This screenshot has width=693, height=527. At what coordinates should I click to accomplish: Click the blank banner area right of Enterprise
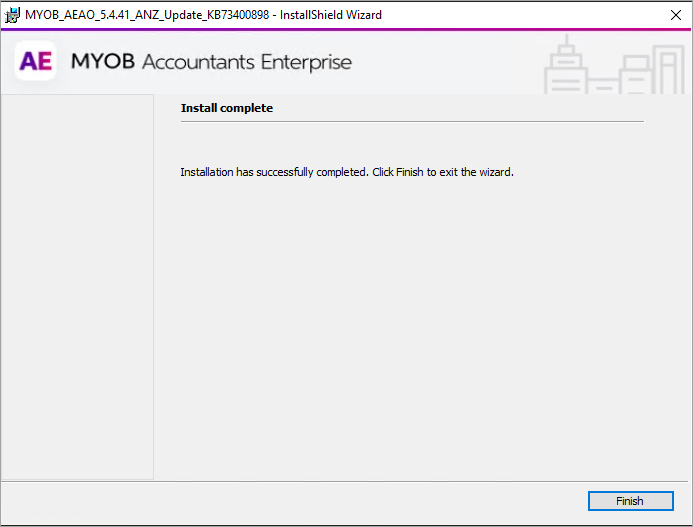click(x=450, y=62)
